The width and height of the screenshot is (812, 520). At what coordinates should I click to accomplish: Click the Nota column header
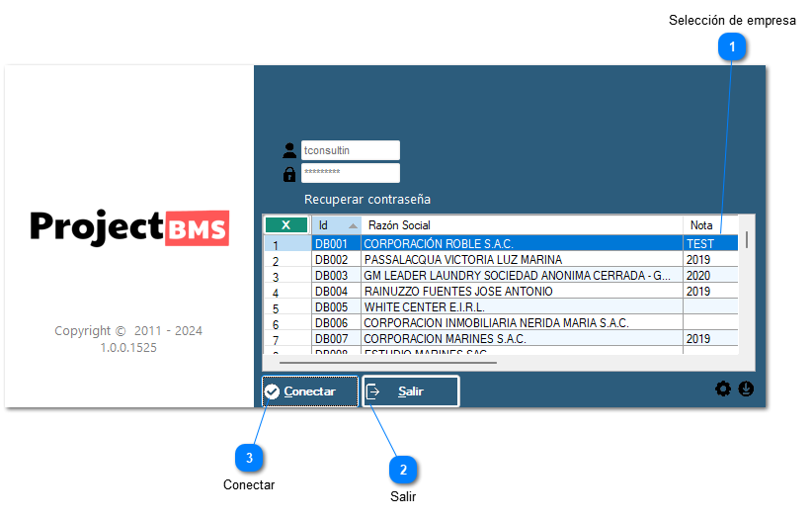[710, 225]
